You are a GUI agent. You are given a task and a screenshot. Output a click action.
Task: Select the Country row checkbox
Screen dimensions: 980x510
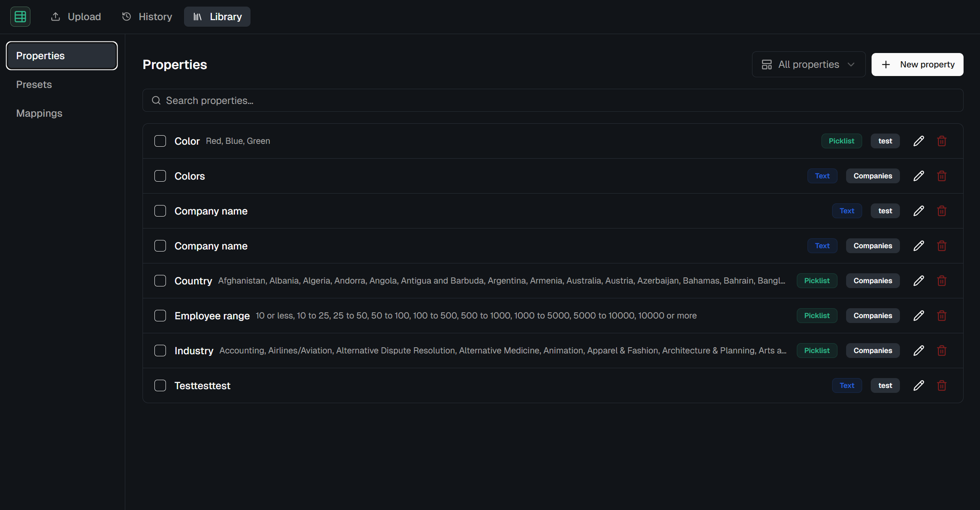[x=160, y=281]
